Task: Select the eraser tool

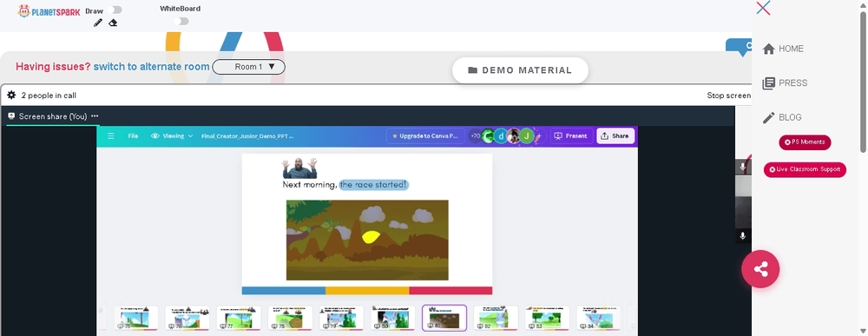Action: click(x=113, y=23)
